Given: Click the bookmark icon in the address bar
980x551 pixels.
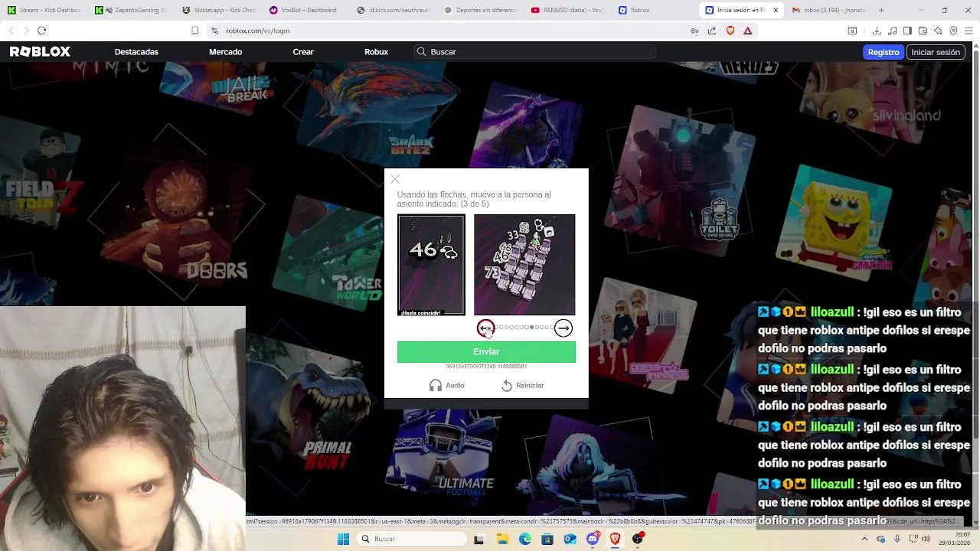Looking at the screenshot, I should tap(195, 31).
